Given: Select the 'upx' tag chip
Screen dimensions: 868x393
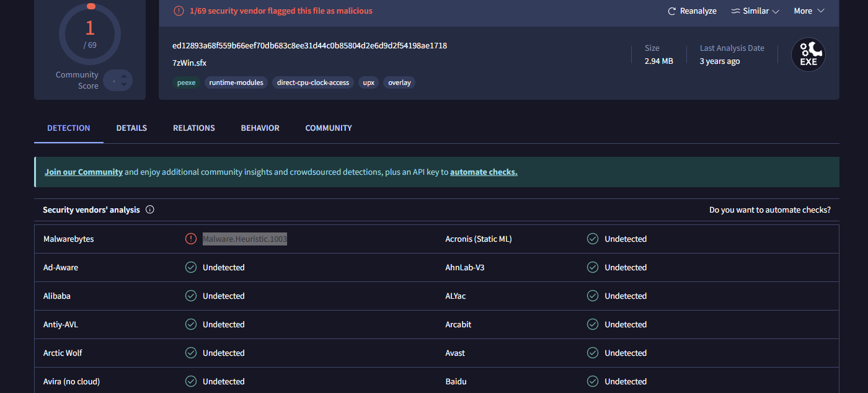Looking at the screenshot, I should click(x=368, y=82).
